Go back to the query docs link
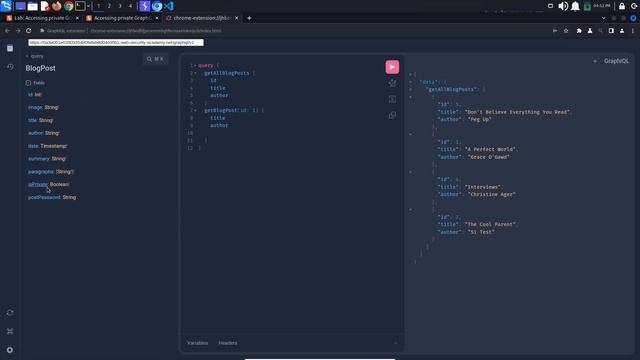This screenshot has height=360, width=640. tap(35, 56)
